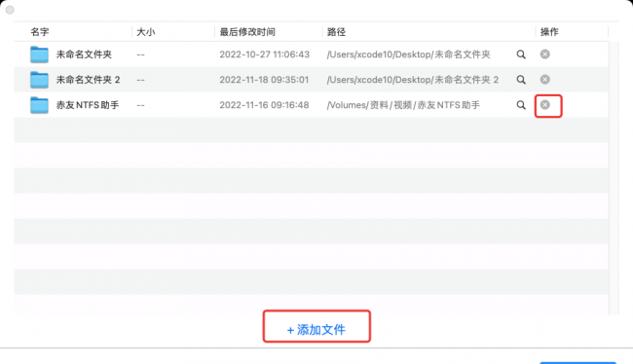Click the date 2022-11-16 09:16:48
This screenshot has width=633, height=364.
click(x=264, y=105)
